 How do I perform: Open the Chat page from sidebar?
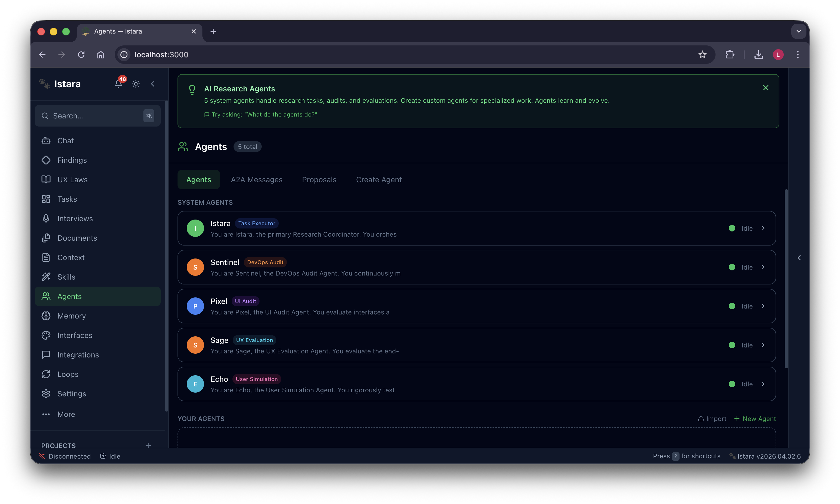click(65, 141)
